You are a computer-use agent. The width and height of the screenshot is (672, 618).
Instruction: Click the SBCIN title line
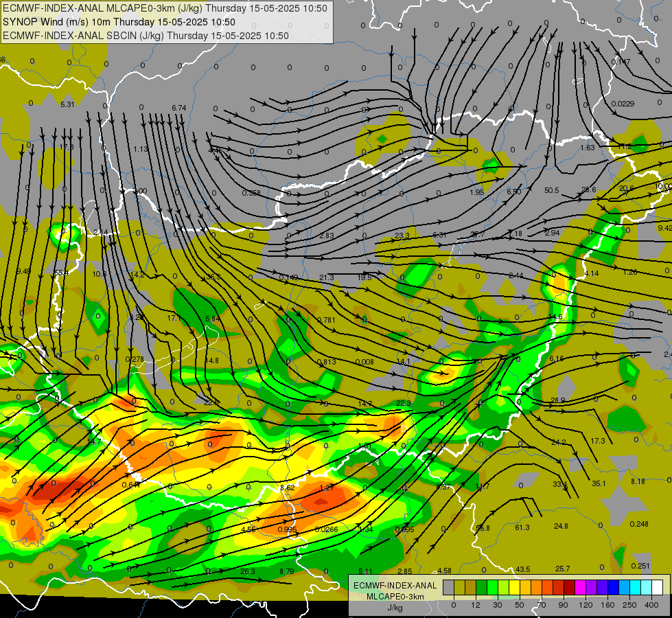146,36
